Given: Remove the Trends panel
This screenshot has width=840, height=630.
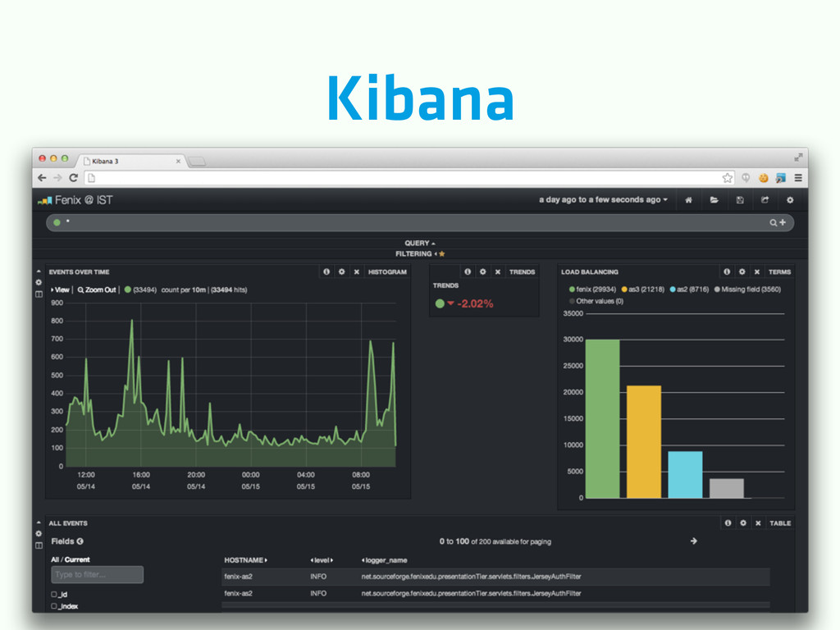Looking at the screenshot, I should tap(498, 272).
